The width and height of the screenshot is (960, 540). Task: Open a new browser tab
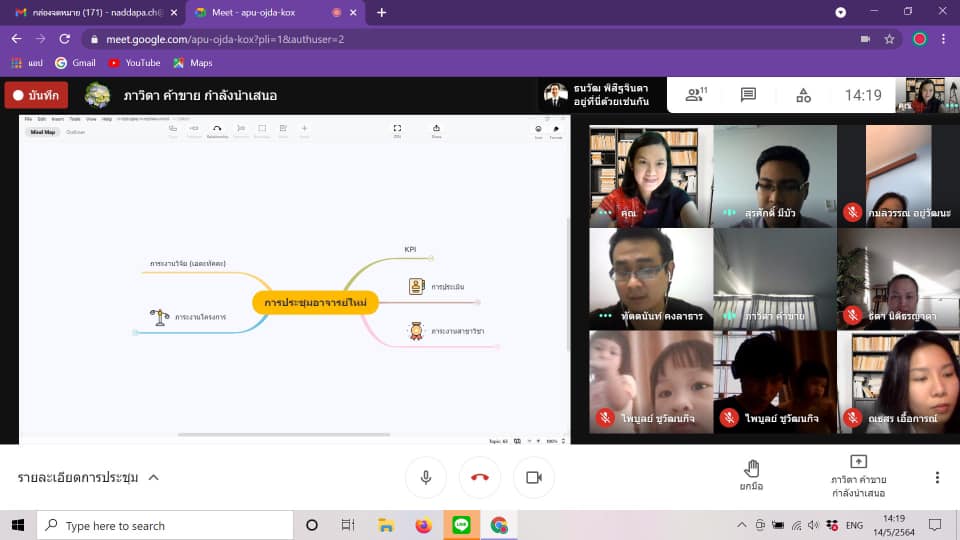click(x=381, y=12)
